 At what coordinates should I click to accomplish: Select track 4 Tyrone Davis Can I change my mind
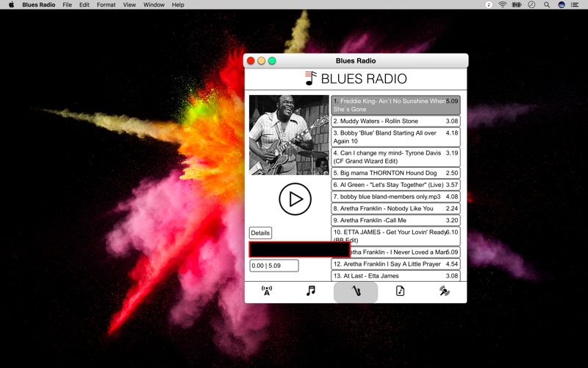[395, 157]
